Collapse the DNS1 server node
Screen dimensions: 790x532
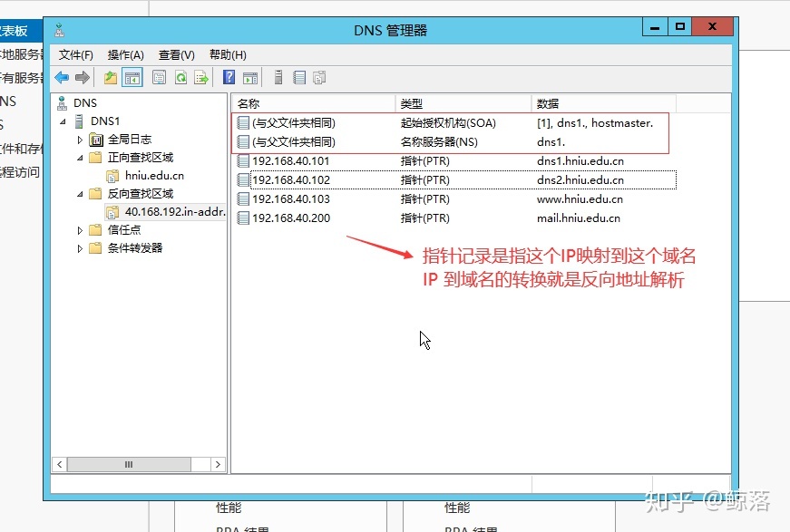pos(63,121)
